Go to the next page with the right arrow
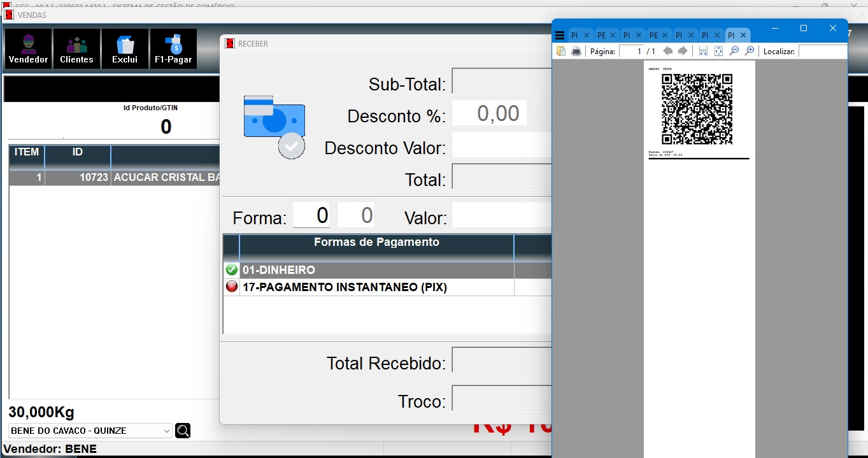 [683, 51]
